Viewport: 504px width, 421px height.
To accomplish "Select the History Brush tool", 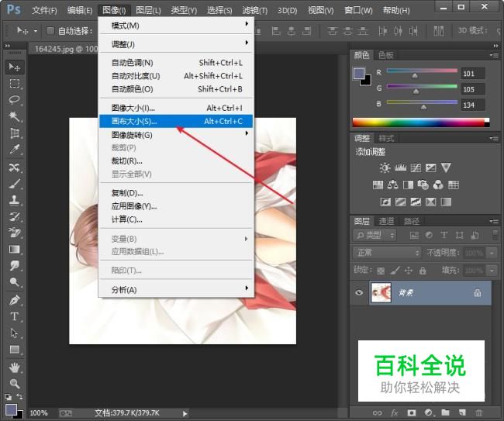I will point(15,216).
